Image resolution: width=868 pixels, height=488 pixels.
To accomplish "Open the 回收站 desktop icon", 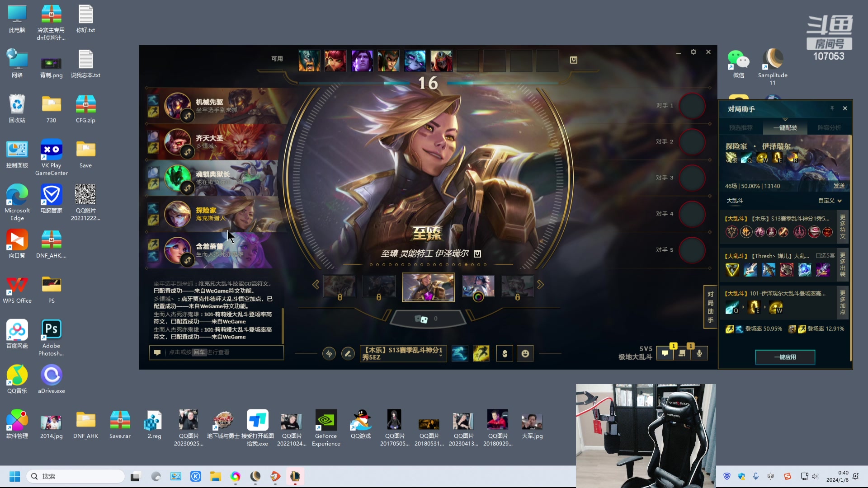I will (x=17, y=109).
